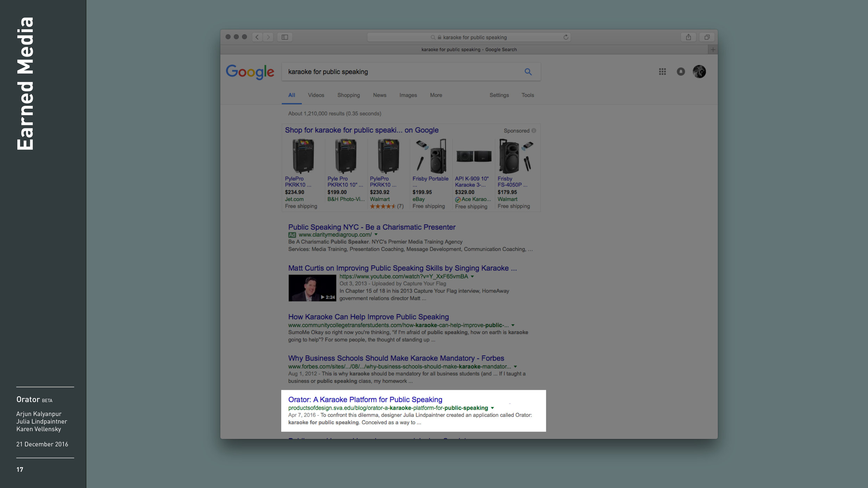
Task: Open the Tools search option
Action: point(527,95)
